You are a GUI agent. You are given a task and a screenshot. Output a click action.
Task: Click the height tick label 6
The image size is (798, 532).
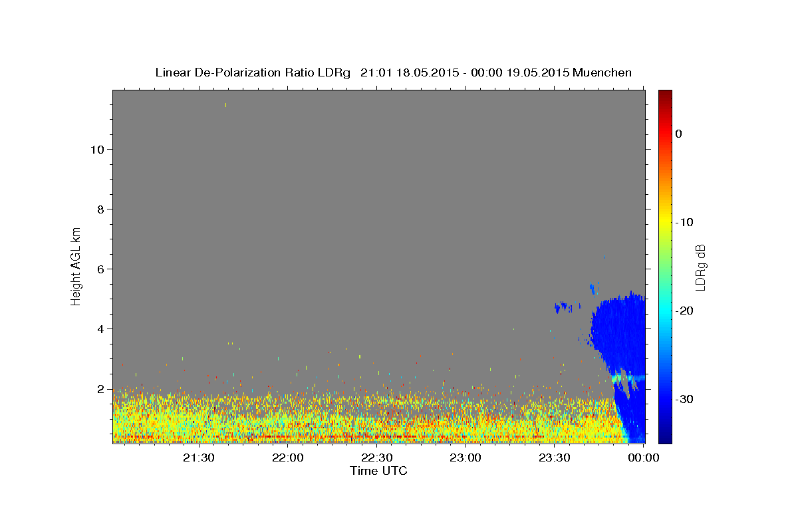click(100, 269)
